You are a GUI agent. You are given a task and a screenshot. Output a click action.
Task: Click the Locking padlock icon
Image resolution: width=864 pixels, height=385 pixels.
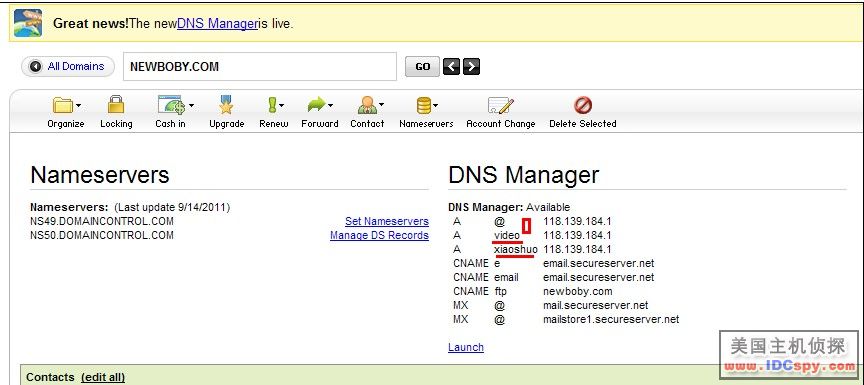tap(116, 104)
